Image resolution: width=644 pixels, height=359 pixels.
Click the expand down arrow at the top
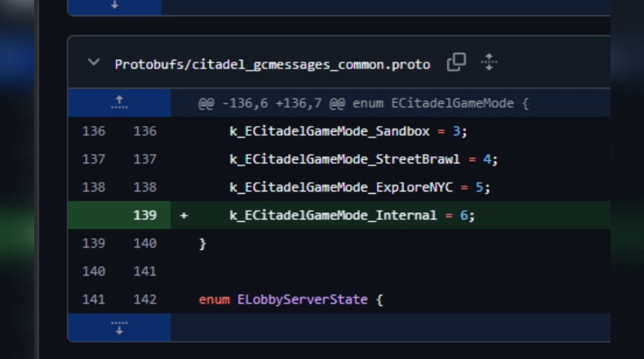(x=114, y=5)
